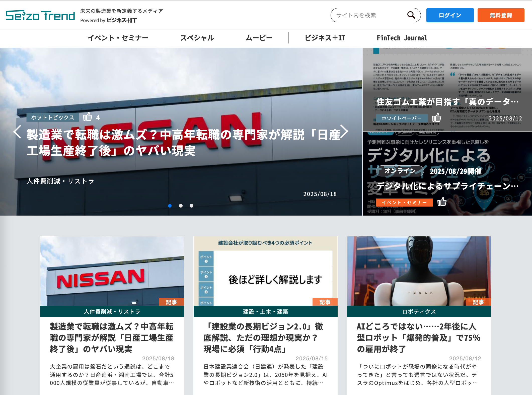Viewport: 532px width, 395px height.
Task: Like the Nissan hot topics slide
Action: coord(88,117)
